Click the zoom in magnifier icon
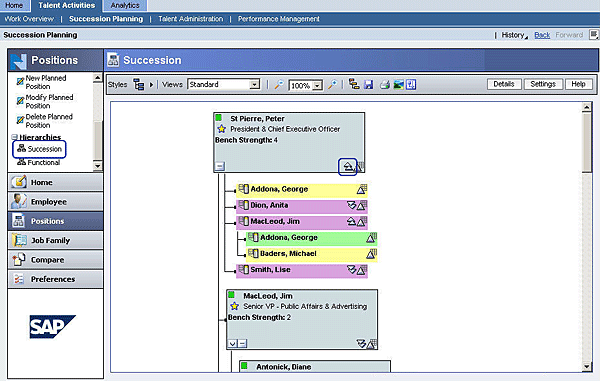The height and width of the screenshot is (381, 600). click(x=332, y=84)
